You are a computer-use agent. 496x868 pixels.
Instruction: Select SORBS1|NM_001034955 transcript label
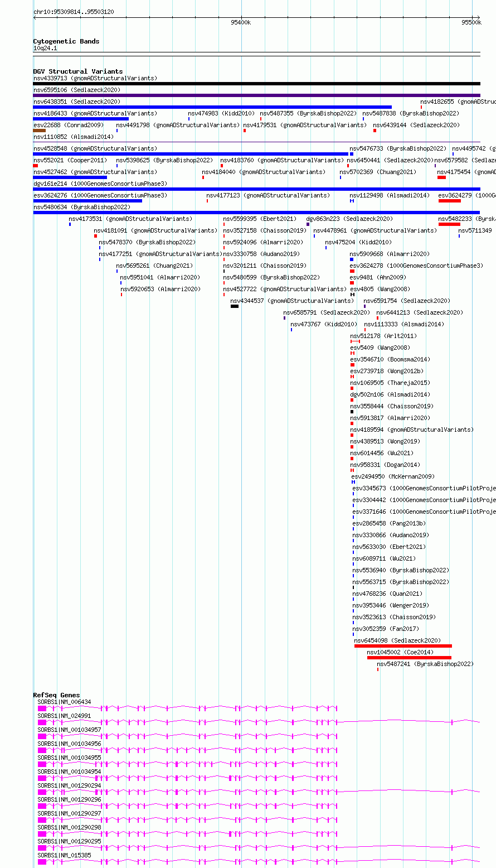point(70,758)
